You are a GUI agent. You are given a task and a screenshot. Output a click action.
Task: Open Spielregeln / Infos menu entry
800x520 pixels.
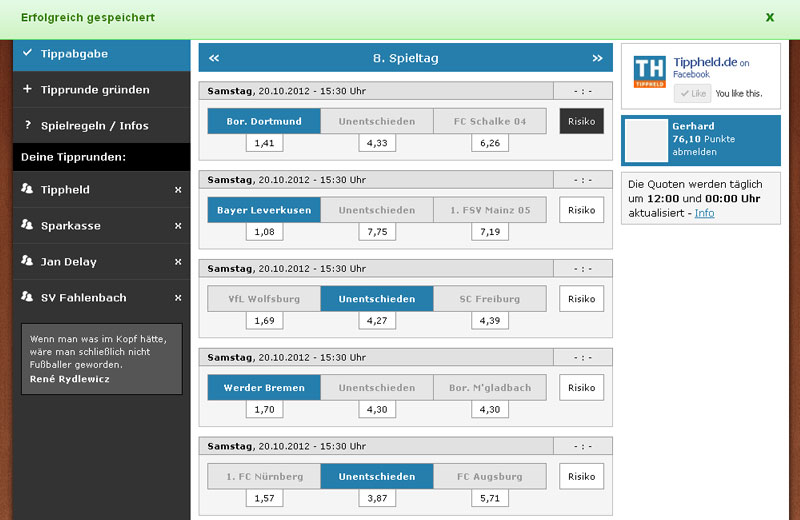(102, 126)
